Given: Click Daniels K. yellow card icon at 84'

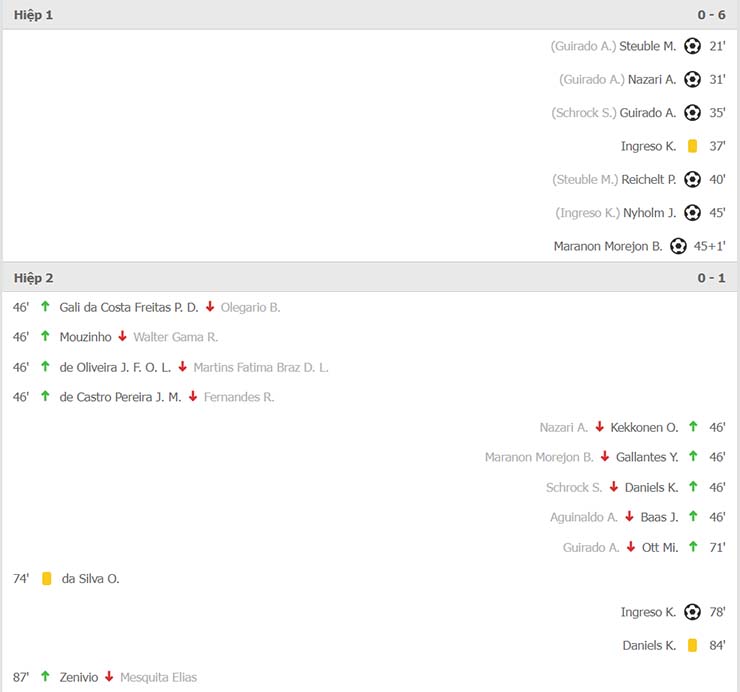Looking at the screenshot, I should click(x=692, y=645).
